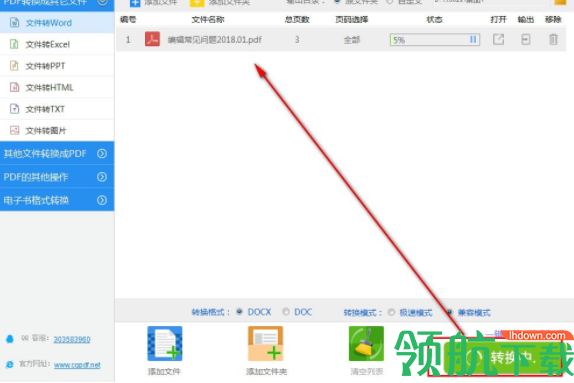The height and width of the screenshot is (383, 574).
Task: Click 文件转图片 icon in sidebar
Action: (14, 130)
